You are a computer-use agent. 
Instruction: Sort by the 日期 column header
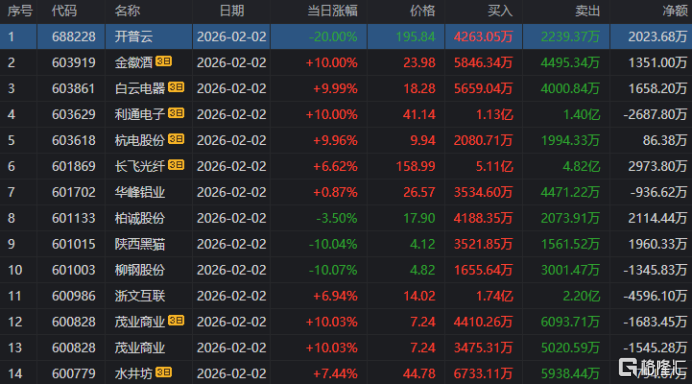point(232,11)
